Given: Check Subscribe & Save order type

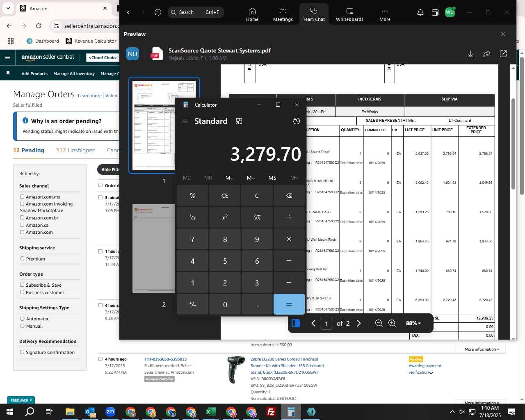Looking at the screenshot, I should tap(22, 285).
